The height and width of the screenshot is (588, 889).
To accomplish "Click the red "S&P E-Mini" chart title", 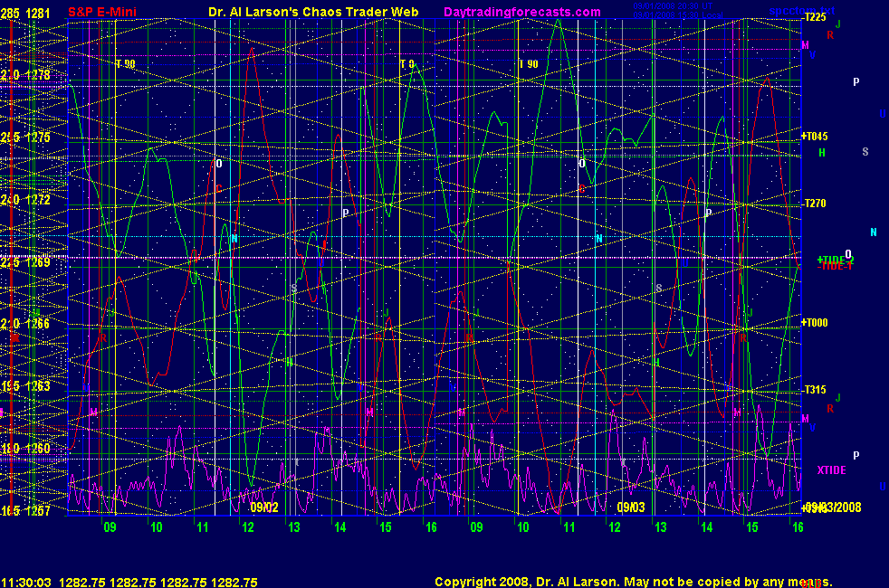I will pos(102,12).
